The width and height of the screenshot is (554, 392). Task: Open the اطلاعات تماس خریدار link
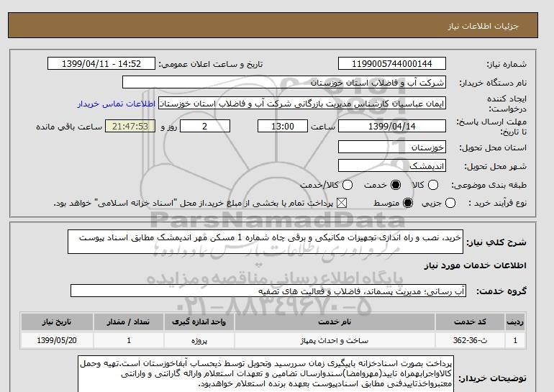click(117, 104)
